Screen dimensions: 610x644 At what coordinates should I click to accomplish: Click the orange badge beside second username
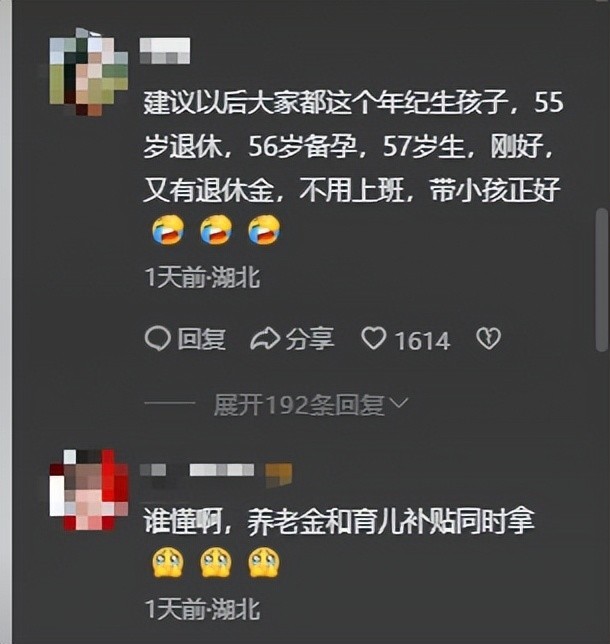(279, 475)
